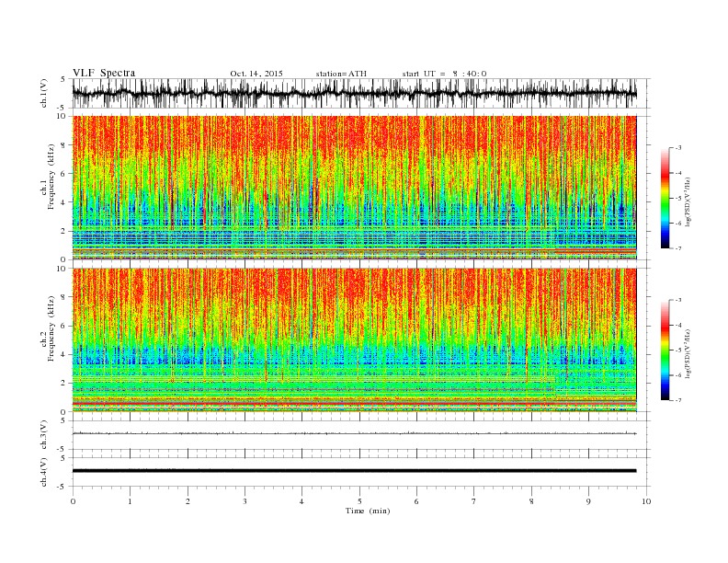Image resolution: width=728 pixels, height=563 pixels.
Task: Click the thin ch.3 voltage trace
Action: (354, 433)
